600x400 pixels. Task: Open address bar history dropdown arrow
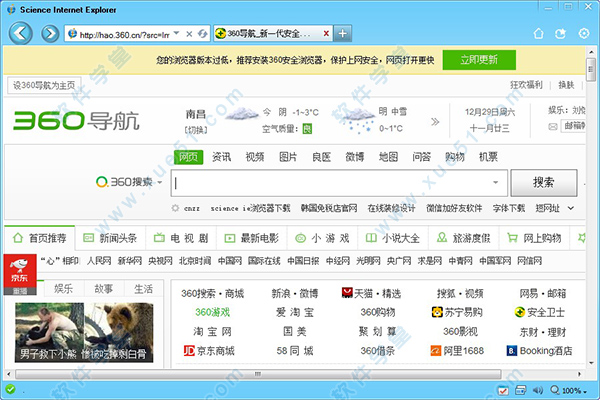click(x=176, y=33)
